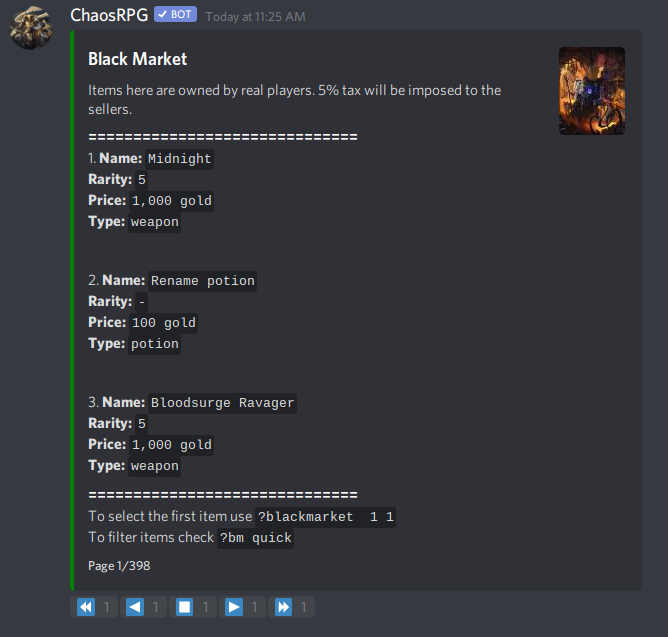Image resolution: width=668 pixels, height=637 pixels.
Task: Click the next page play reaction
Action: (242, 607)
